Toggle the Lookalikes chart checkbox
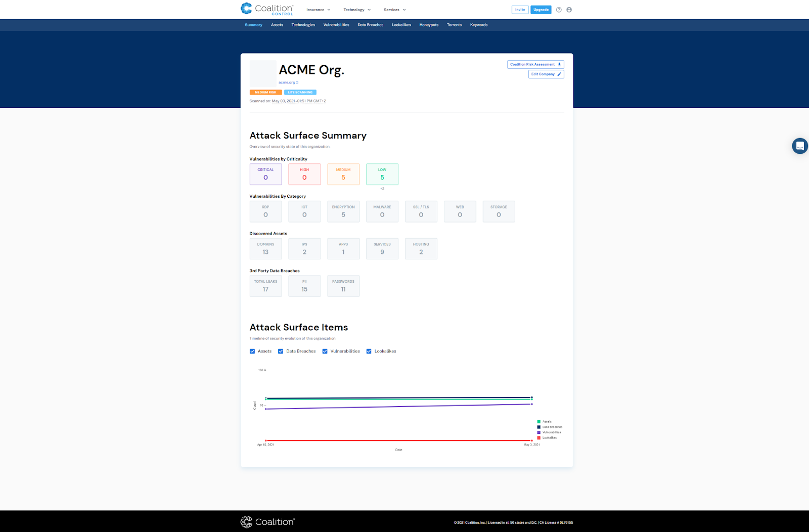The width and height of the screenshot is (809, 532). coord(369,351)
